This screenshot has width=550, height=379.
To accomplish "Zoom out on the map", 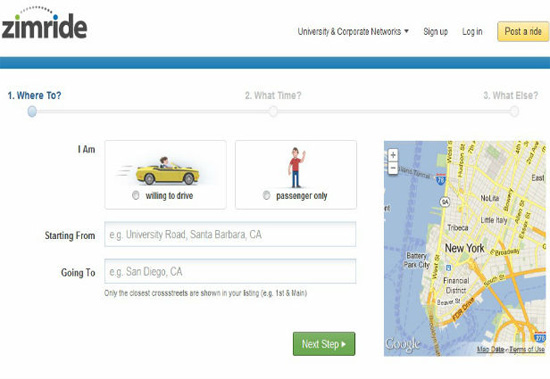I will tap(393, 168).
